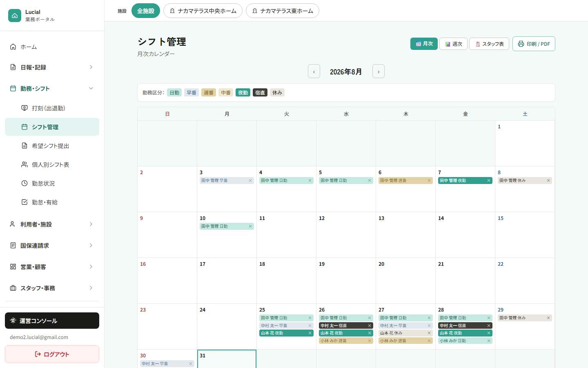Click the 個人別シフト表 people icon
This screenshot has width=588, height=368.
(x=24, y=164)
